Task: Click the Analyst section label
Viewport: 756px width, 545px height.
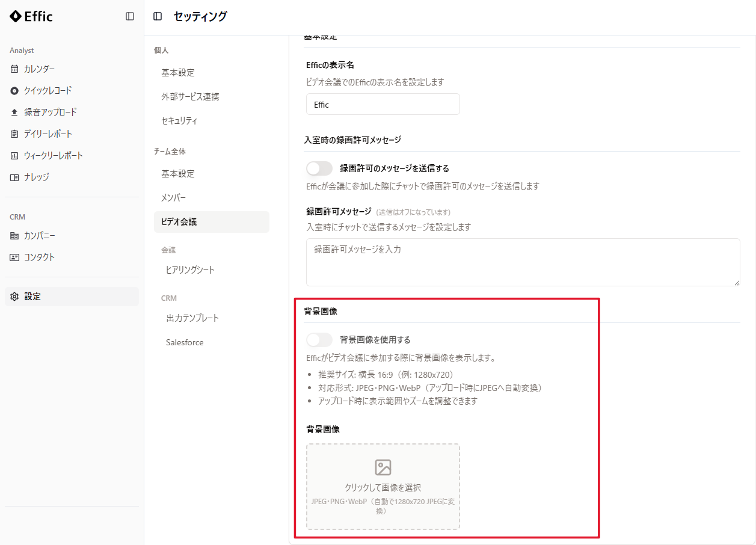Action: 22,51
